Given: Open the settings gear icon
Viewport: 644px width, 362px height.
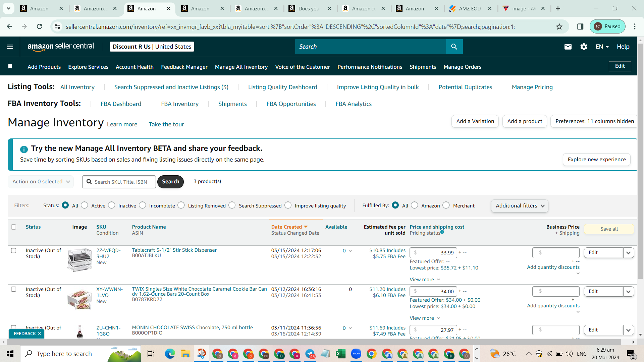Looking at the screenshot, I should [x=584, y=47].
